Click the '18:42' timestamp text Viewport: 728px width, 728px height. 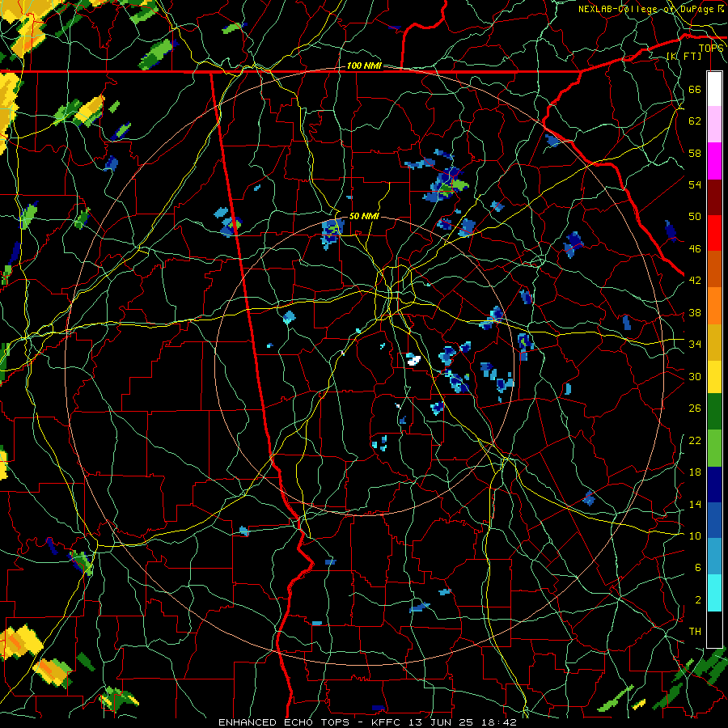[x=500, y=722]
